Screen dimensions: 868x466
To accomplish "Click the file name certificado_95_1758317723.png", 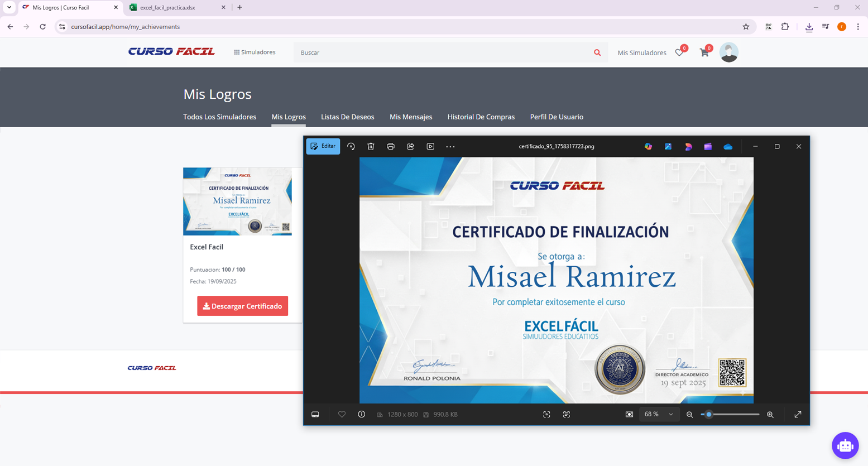I will pos(557,146).
